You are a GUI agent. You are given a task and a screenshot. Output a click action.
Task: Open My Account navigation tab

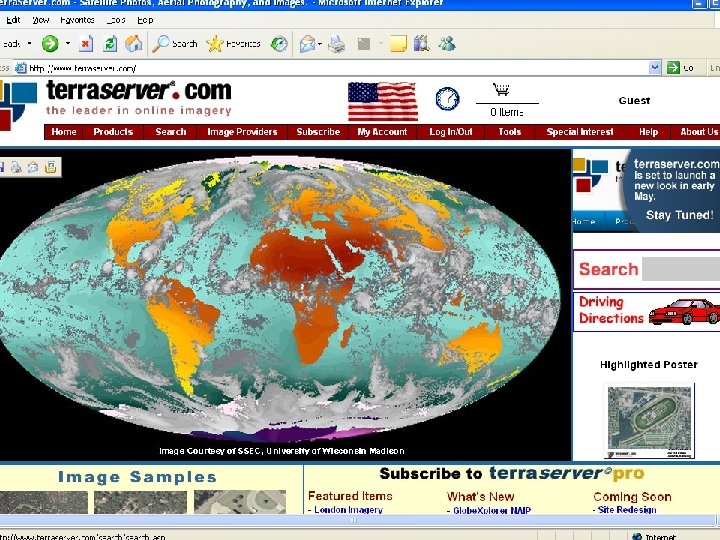tap(382, 132)
